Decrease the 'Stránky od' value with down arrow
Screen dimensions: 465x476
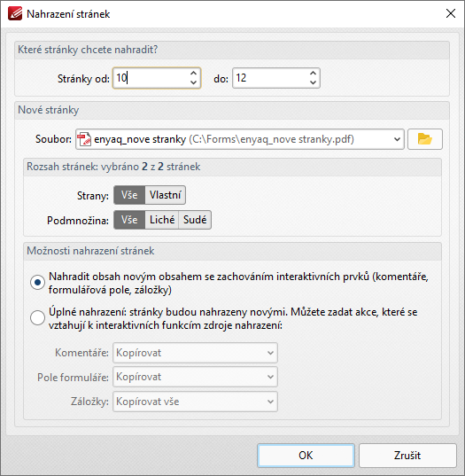click(193, 82)
